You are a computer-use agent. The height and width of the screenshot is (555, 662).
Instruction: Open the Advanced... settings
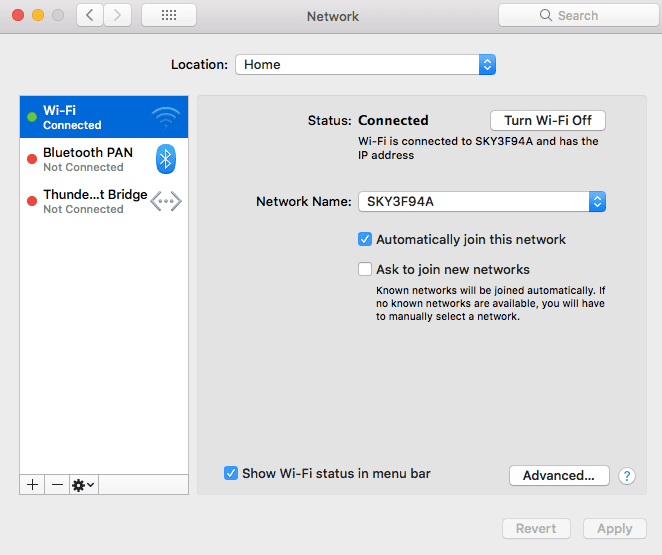pos(559,476)
